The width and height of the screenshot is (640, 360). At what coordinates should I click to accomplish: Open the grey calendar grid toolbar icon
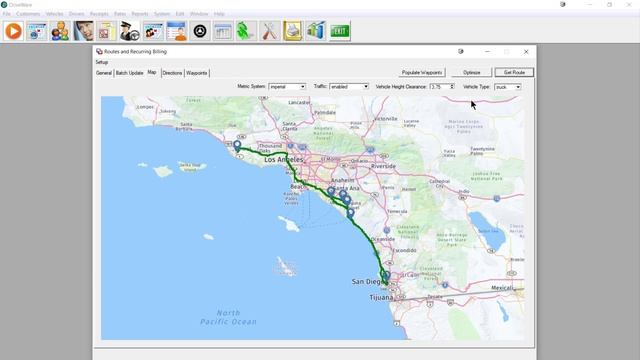click(x=223, y=31)
